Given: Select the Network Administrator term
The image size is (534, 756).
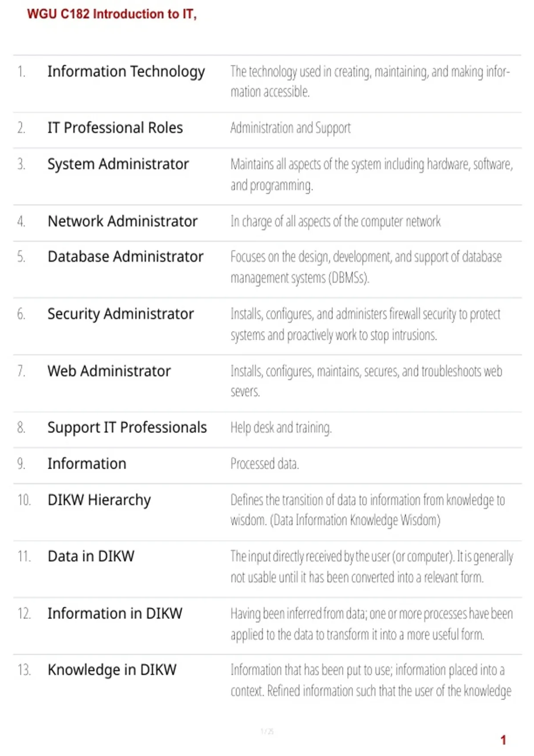Looking at the screenshot, I should [123, 221].
